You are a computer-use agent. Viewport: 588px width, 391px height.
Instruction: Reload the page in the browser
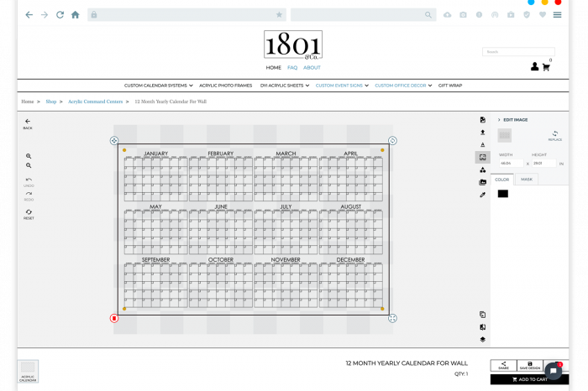click(60, 14)
